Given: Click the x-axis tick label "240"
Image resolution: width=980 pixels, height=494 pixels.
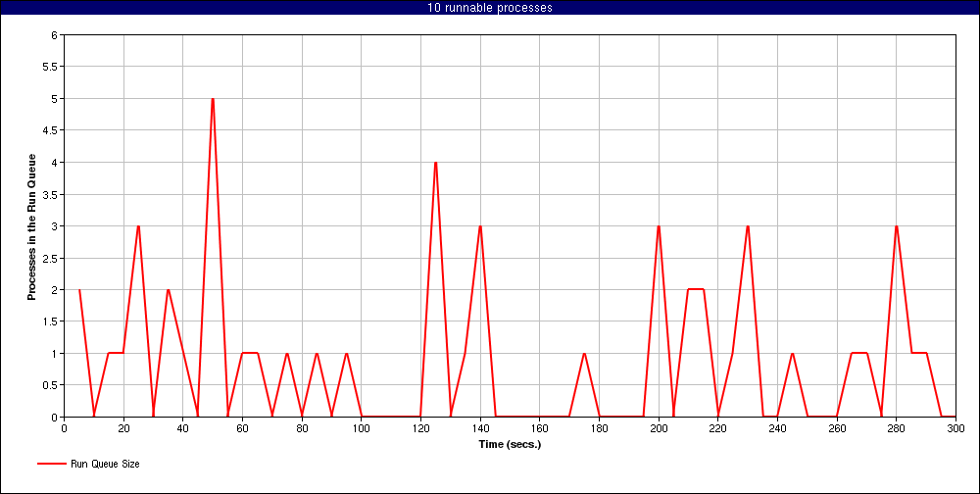Looking at the screenshot, I should click(x=777, y=429).
